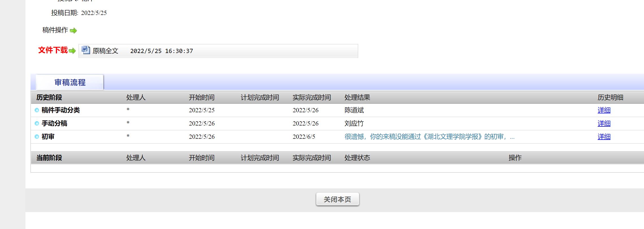Image resolution: width=644 pixels, height=229 pixels.
Task: Click the green arrow beside 文件下载
Action: 72,51
